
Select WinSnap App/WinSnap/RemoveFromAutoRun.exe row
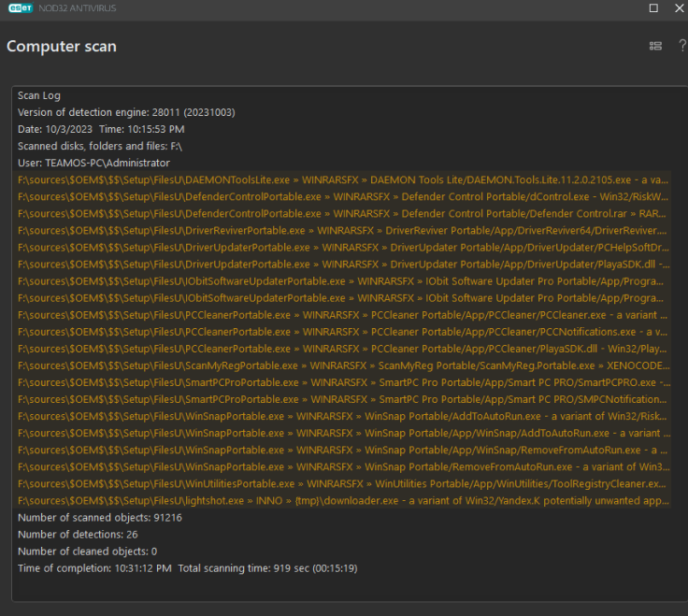point(343,451)
